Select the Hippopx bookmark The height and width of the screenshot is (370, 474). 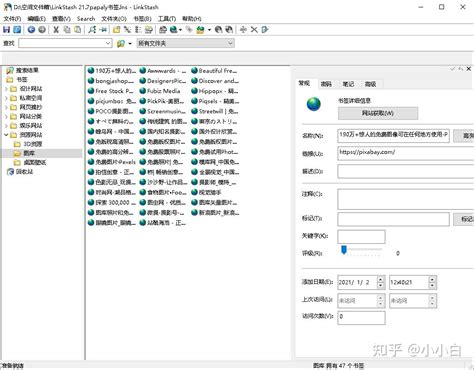point(214,91)
